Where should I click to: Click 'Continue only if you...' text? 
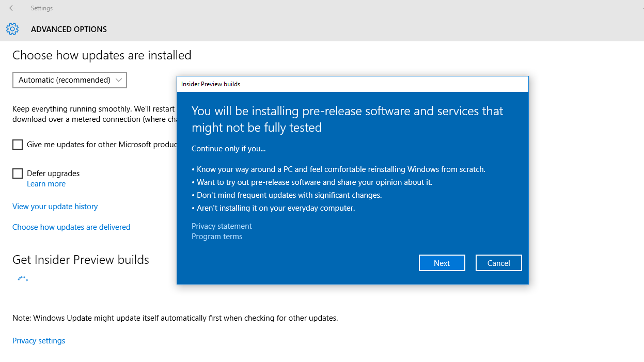228,149
